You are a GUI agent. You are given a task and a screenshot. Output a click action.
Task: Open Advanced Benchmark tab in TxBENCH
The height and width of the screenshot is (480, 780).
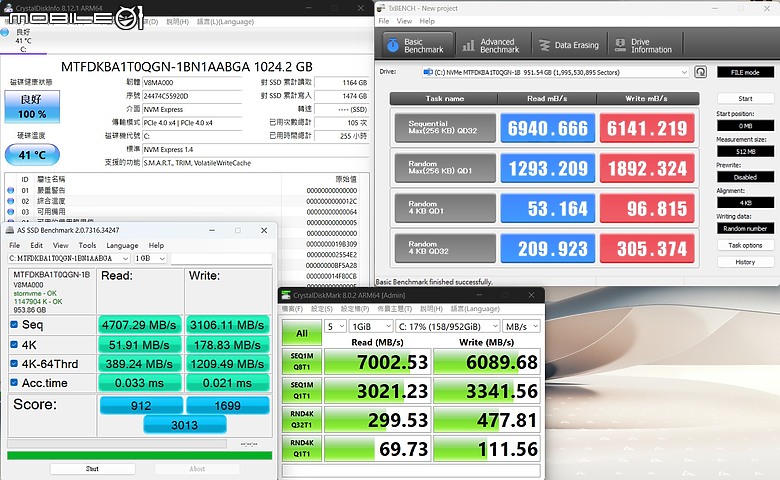[492, 45]
